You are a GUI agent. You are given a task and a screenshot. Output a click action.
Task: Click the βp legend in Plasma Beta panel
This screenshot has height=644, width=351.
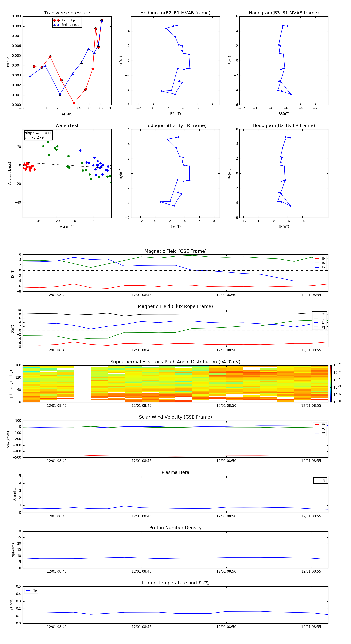[320, 480]
